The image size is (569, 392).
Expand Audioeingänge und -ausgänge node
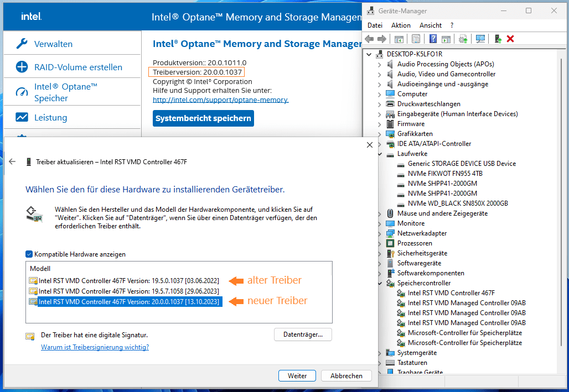(x=380, y=85)
